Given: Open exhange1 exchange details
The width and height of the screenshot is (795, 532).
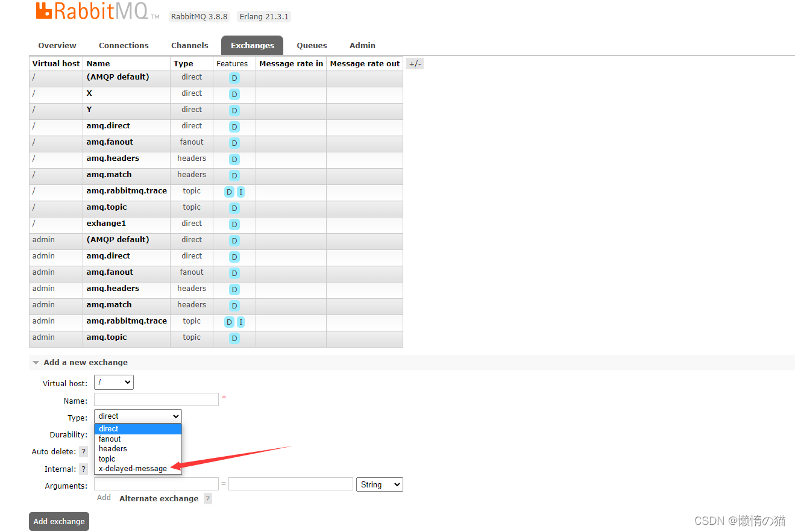Looking at the screenshot, I should click(106, 224).
